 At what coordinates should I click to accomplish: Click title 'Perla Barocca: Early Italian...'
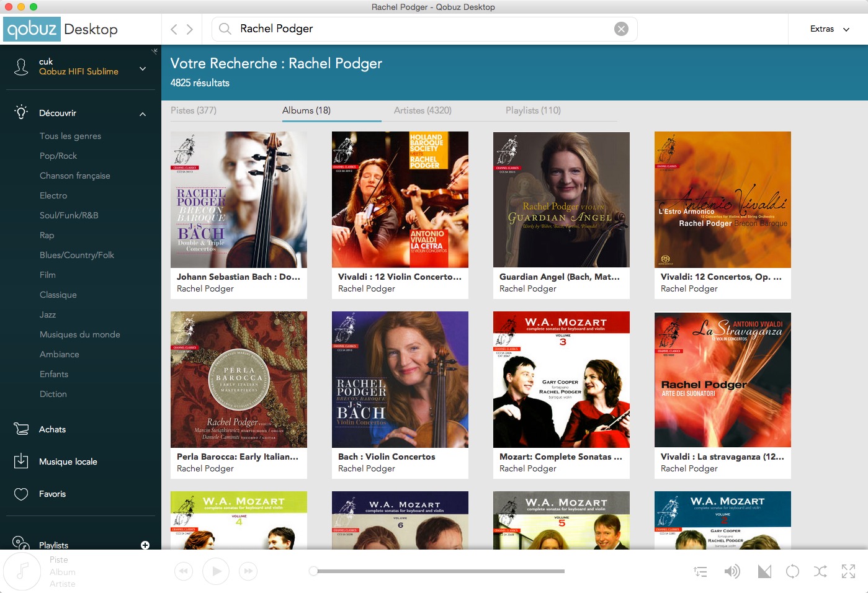238,457
